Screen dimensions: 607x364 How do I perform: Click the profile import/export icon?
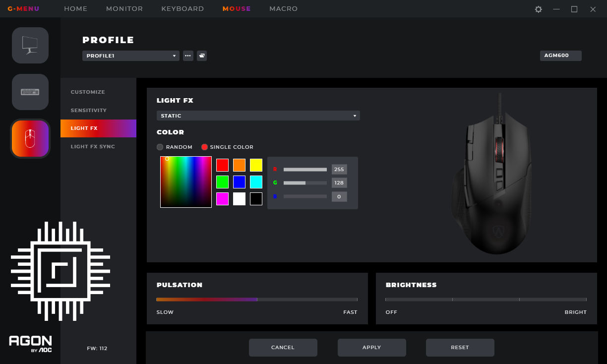point(202,56)
